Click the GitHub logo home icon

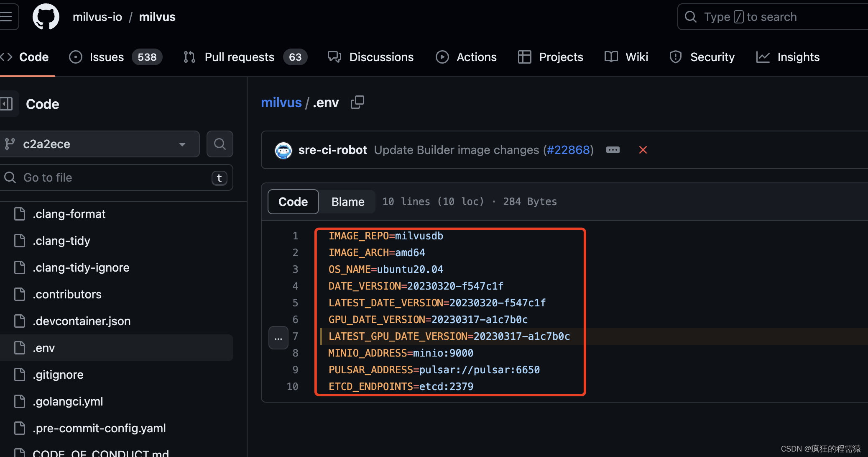point(46,17)
